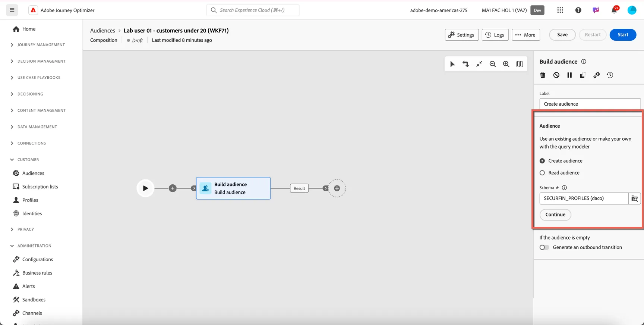
Task: Focus the Search Experience Cloud box
Action: (253, 10)
